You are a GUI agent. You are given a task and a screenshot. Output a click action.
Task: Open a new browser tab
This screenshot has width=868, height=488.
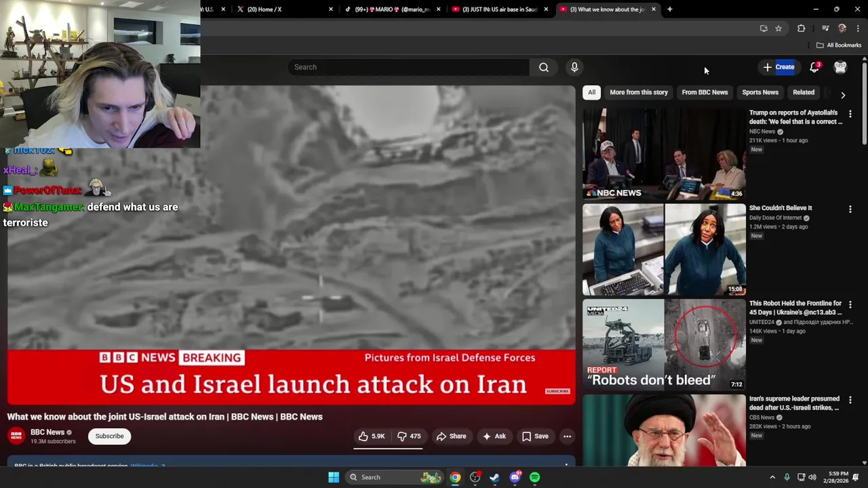click(x=669, y=9)
